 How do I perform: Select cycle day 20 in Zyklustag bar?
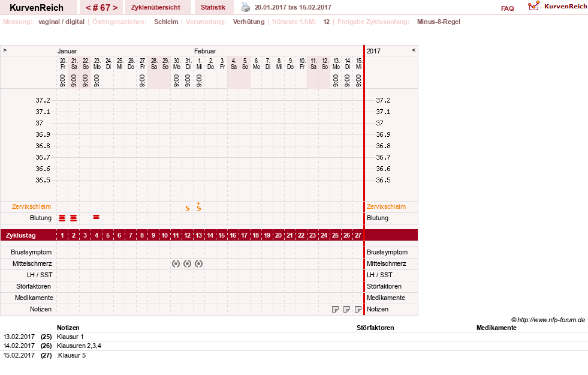tap(278, 235)
